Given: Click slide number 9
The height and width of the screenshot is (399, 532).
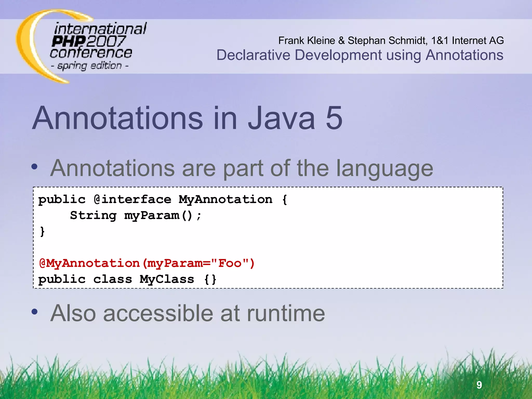Looking at the screenshot, I should 479,385.
